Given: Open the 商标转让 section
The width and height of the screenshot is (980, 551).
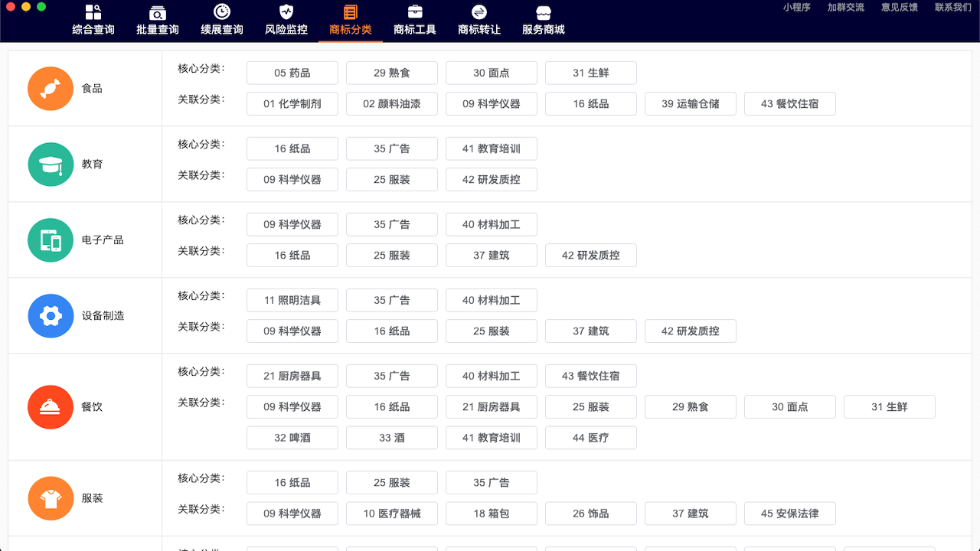Looking at the screenshot, I should [x=479, y=20].
